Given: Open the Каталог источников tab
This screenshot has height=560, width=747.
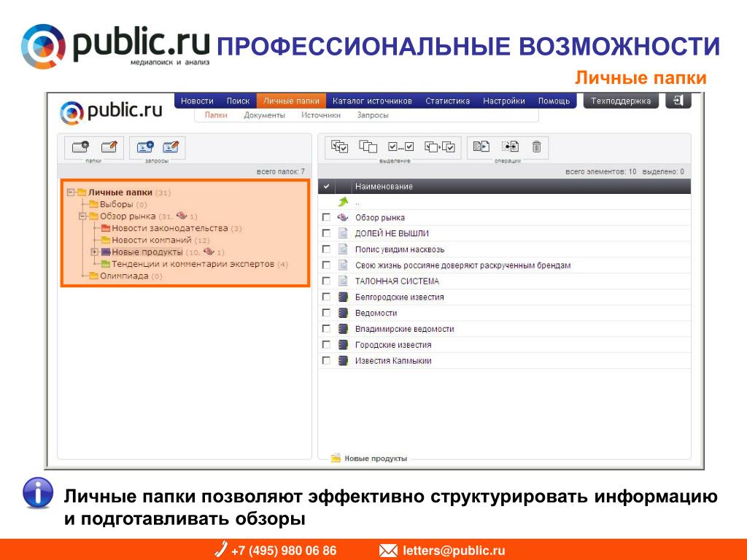Looking at the screenshot, I should coord(372,101).
